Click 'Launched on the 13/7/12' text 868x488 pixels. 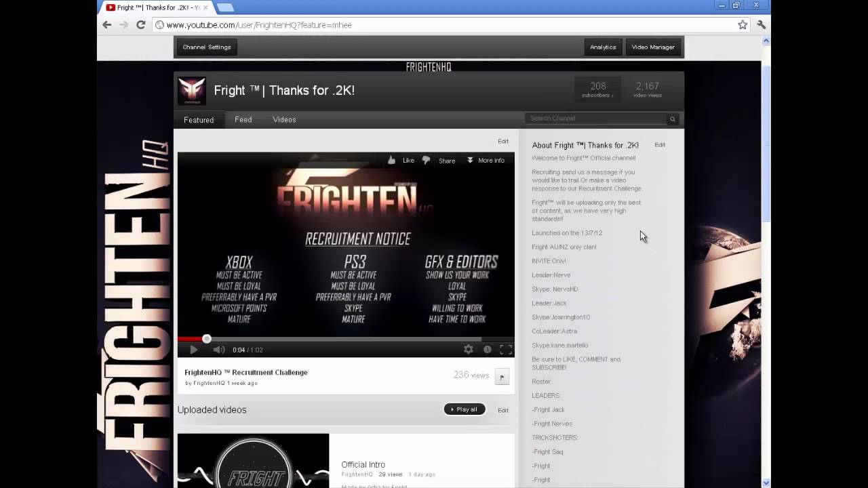pos(567,232)
